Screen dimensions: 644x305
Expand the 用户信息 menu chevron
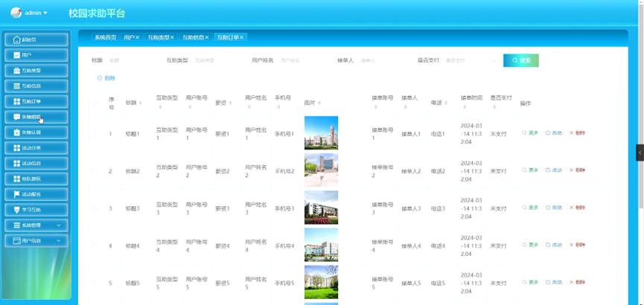[x=59, y=240]
